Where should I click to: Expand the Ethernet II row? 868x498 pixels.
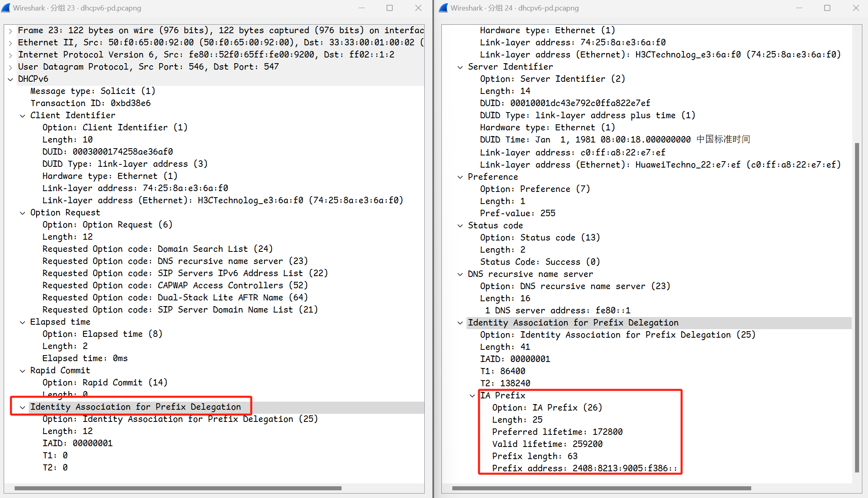coord(10,43)
